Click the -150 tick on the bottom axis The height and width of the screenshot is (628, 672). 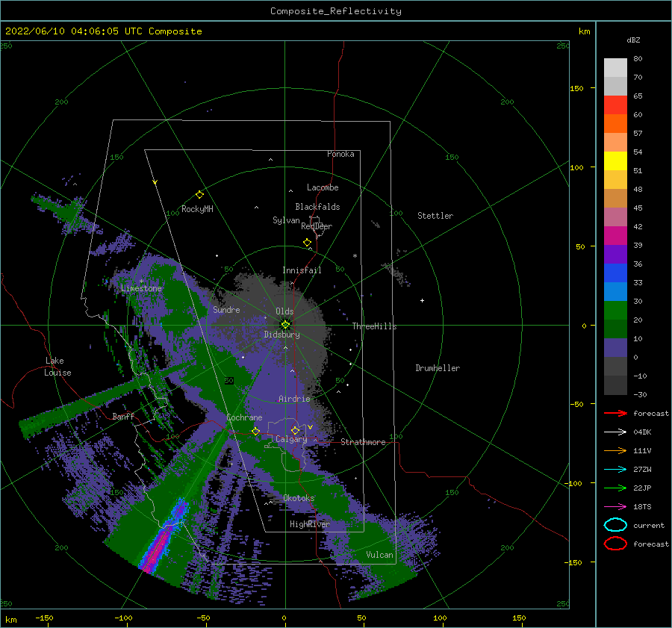pyautogui.click(x=44, y=618)
